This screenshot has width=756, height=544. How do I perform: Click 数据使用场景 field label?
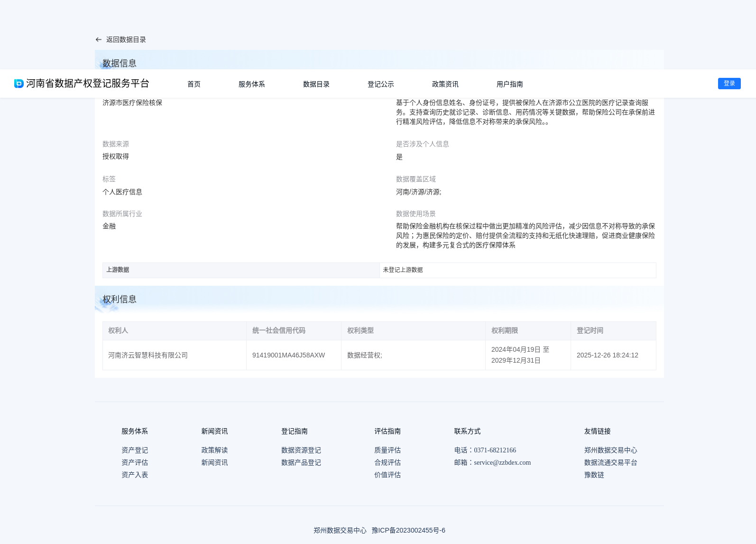point(416,214)
